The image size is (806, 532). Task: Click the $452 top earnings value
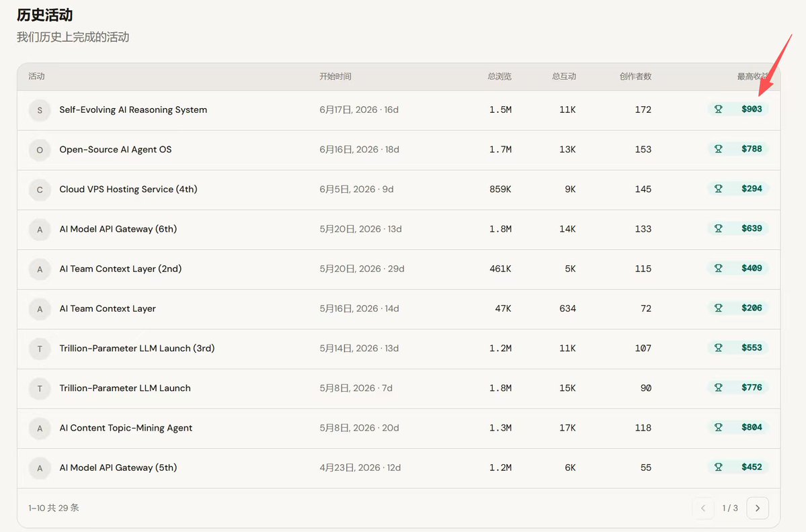(752, 468)
